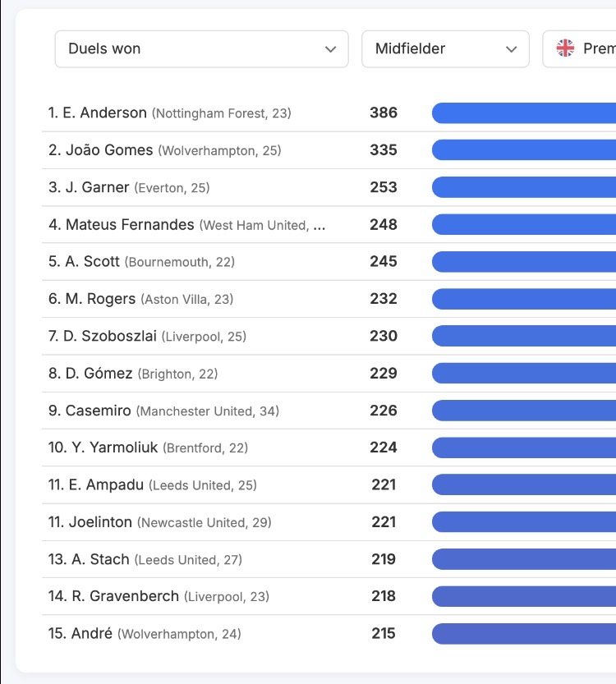Open the Premier League dropdown with UK flag
Image resolution: width=616 pixels, height=684 pixels.
pos(579,49)
